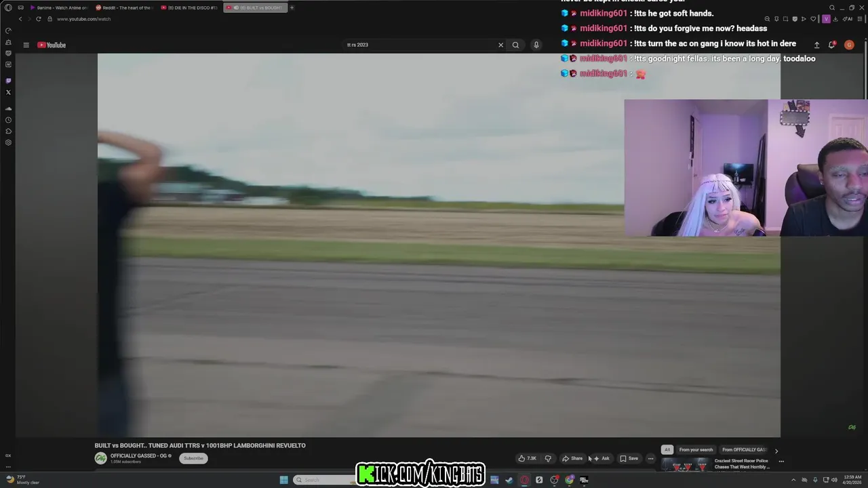Open the Steam icon on the taskbar
This screenshot has width=868, height=488.
pyautogui.click(x=509, y=480)
